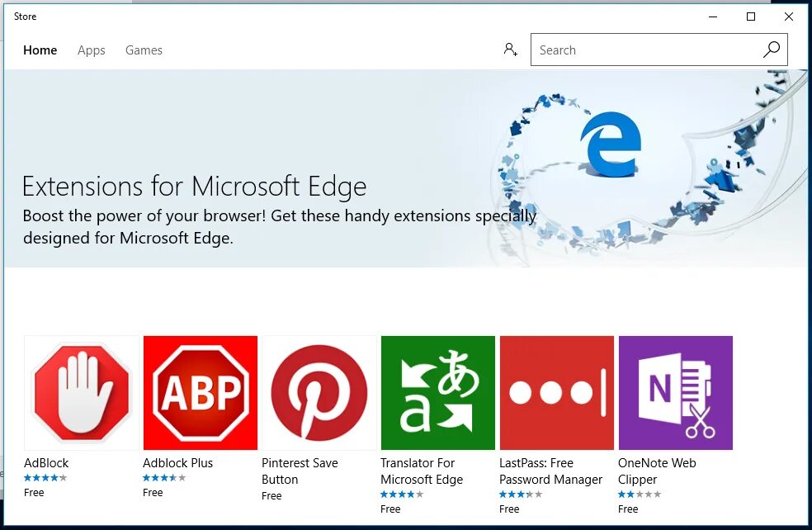Click the 'Boost the power of your browser' description
The width and height of the screenshot is (812, 530).
click(280, 227)
